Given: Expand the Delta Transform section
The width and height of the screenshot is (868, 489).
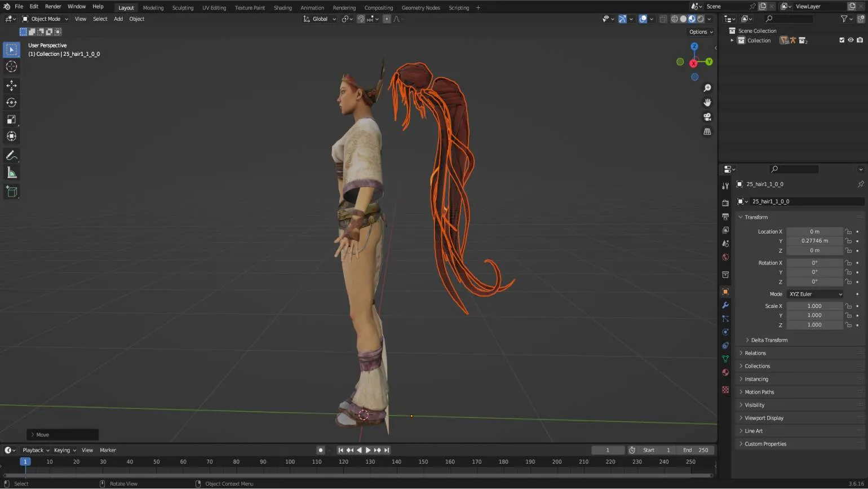Looking at the screenshot, I should (x=769, y=340).
